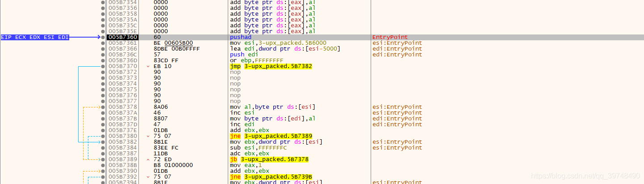Click byte 90 on 005B7376 row
644x184 pixels.
(157, 95)
